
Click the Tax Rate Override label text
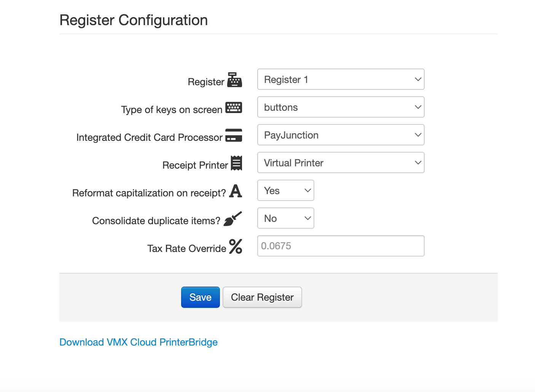click(186, 249)
